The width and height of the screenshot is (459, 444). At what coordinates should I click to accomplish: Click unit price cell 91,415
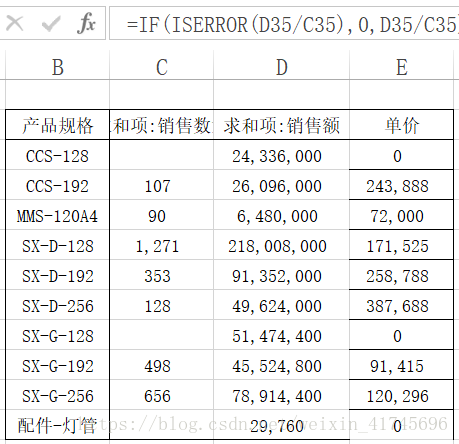[402, 365]
